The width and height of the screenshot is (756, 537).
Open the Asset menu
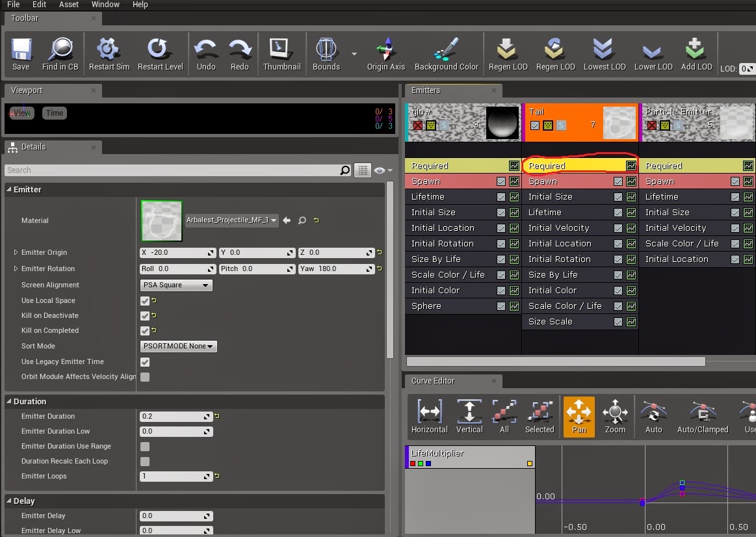point(68,5)
